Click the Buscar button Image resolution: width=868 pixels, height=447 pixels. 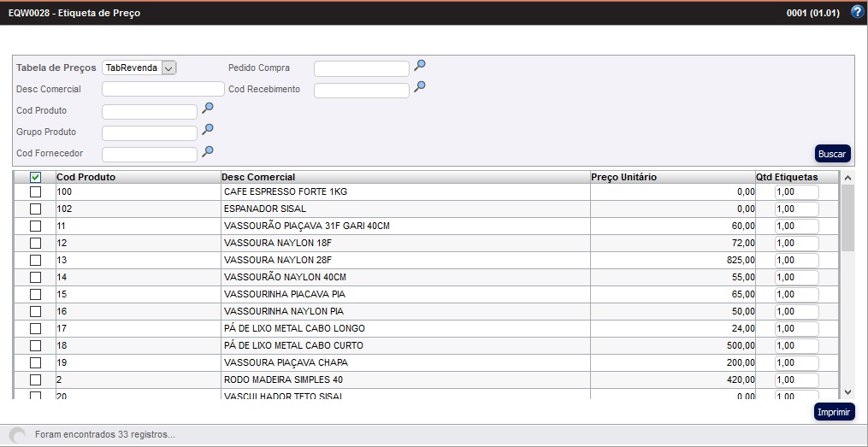832,154
